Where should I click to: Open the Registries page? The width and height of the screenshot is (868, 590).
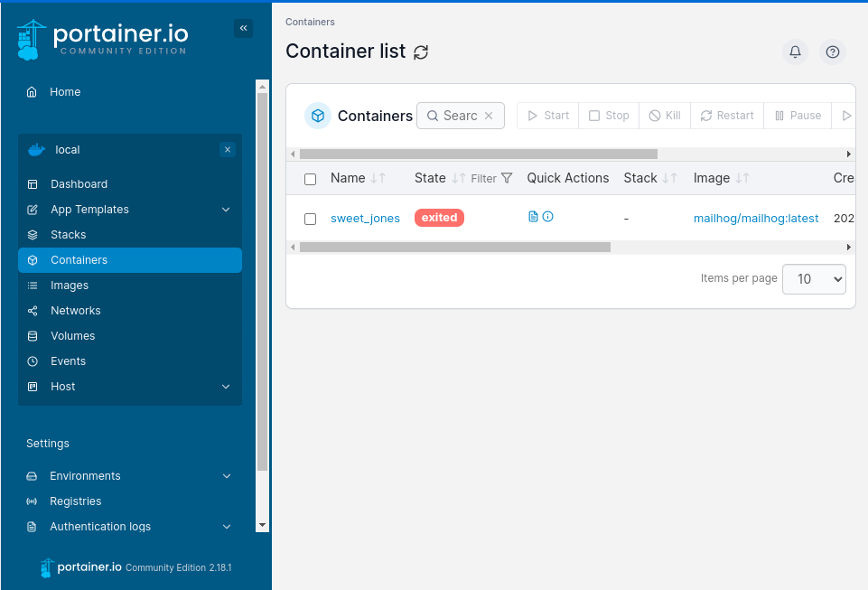click(129, 501)
